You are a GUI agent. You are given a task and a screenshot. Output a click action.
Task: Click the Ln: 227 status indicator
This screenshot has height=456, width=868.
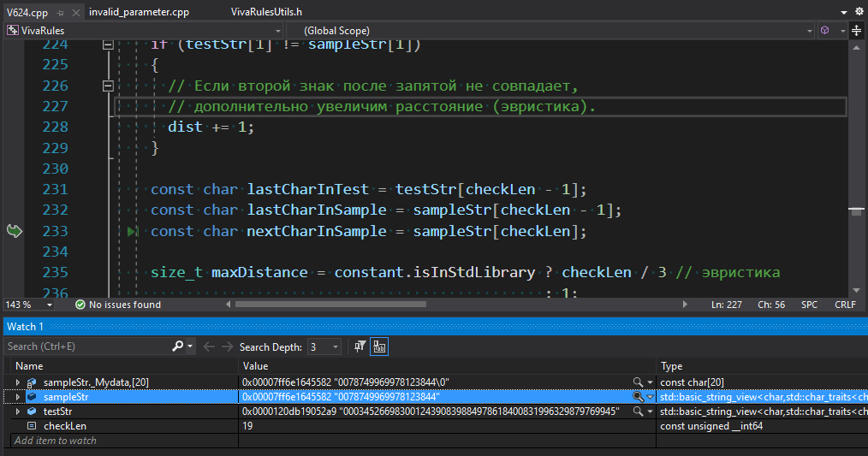[726, 305]
